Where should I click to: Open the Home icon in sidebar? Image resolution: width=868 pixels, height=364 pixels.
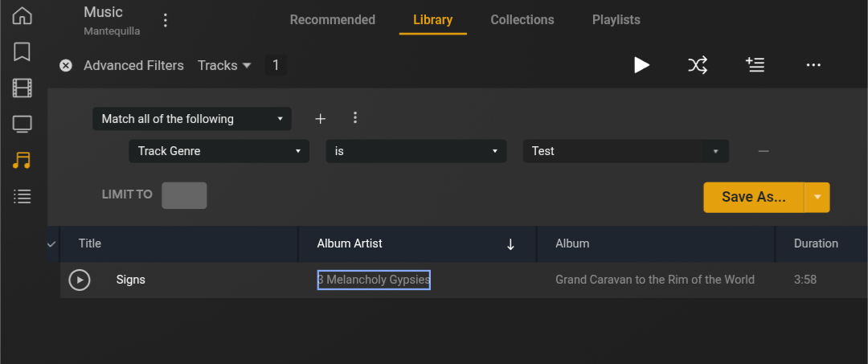point(23,15)
